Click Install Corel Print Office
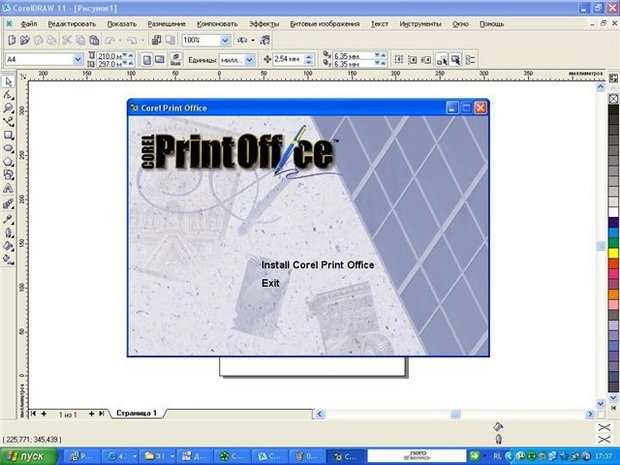The width and height of the screenshot is (620, 465). click(x=317, y=265)
